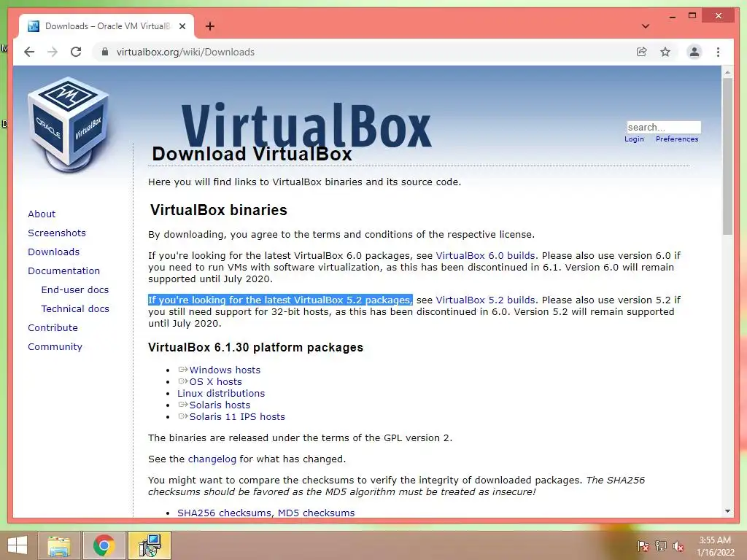The image size is (747, 560).
Task: Open Contribute in sidebar
Action: 53,328
